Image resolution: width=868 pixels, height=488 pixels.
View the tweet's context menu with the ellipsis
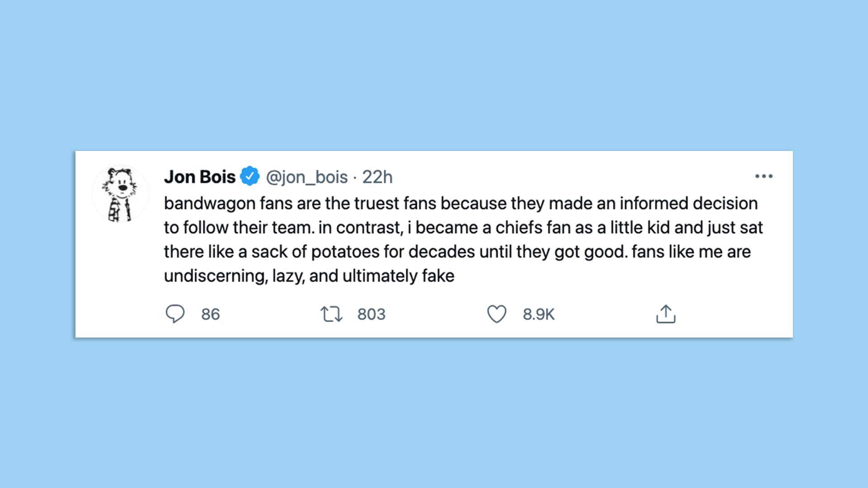click(x=764, y=176)
